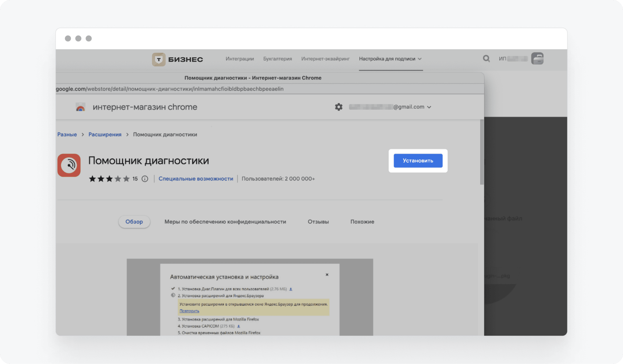Switch to the Похожие tab

click(362, 222)
